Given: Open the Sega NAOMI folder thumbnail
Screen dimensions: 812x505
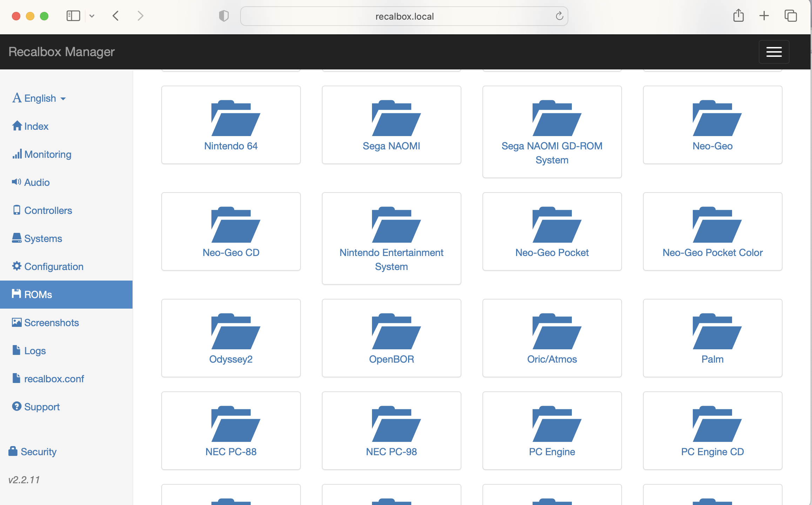Looking at the screenshot, I should (x=391, y=124).
